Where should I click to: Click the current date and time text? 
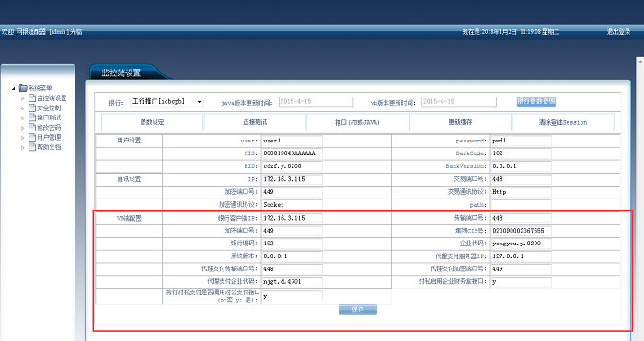tap(511, 32)
